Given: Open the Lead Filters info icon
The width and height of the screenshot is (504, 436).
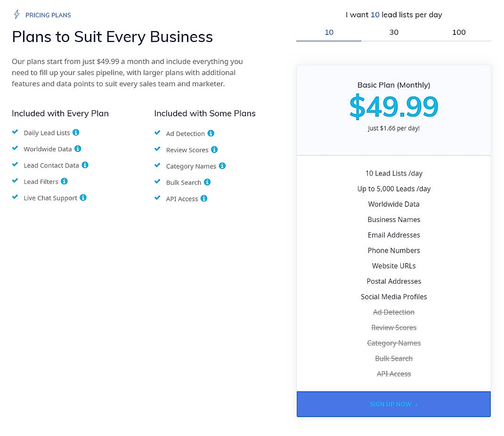Looking at the screenshot, I should 64,181.
